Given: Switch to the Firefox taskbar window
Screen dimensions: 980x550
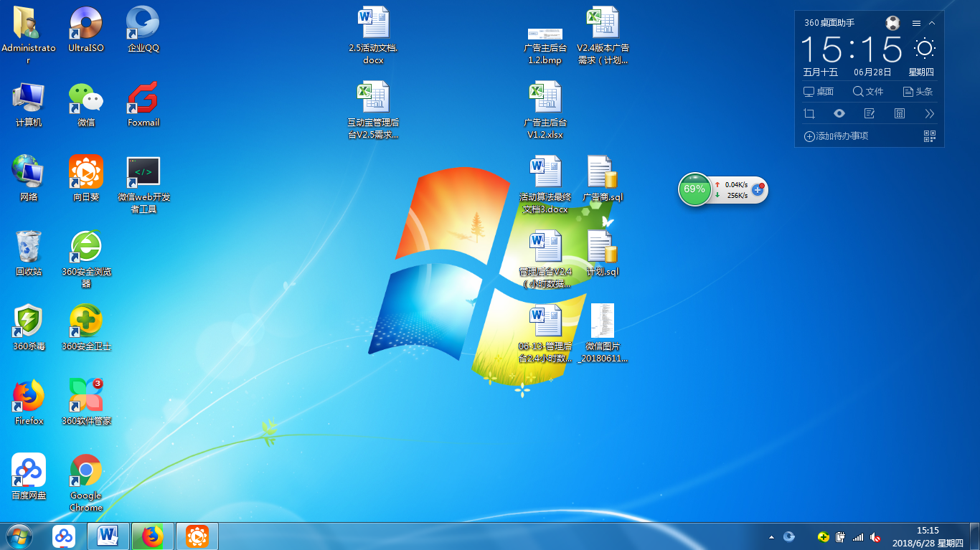Looking at the screenshot, I should [x=153, y=536].
